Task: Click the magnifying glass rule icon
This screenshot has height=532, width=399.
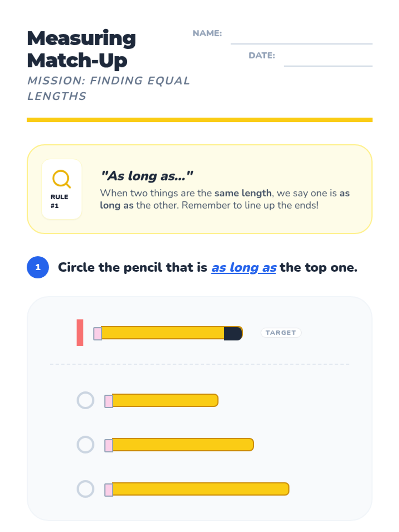Action: click(x=62, y=179)
